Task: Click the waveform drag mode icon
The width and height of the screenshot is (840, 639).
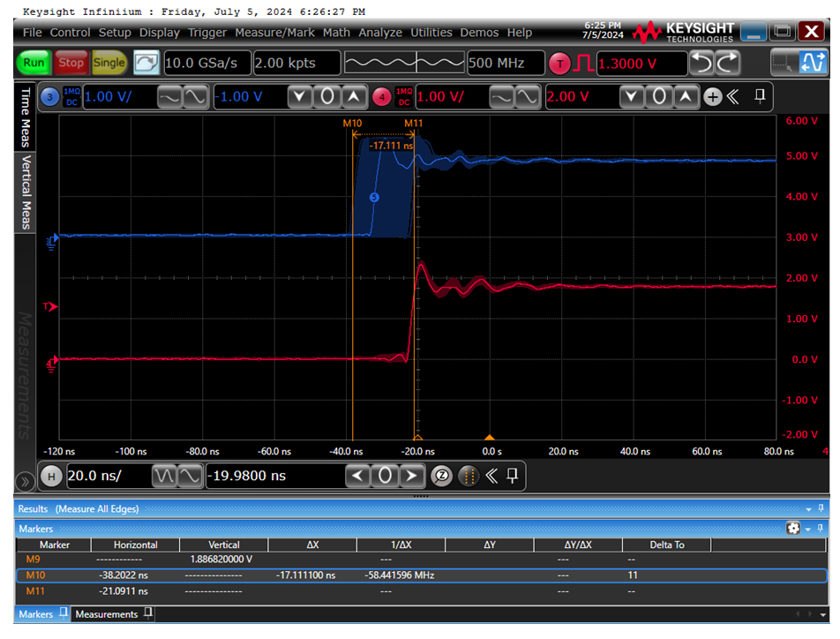Action: 812,63
